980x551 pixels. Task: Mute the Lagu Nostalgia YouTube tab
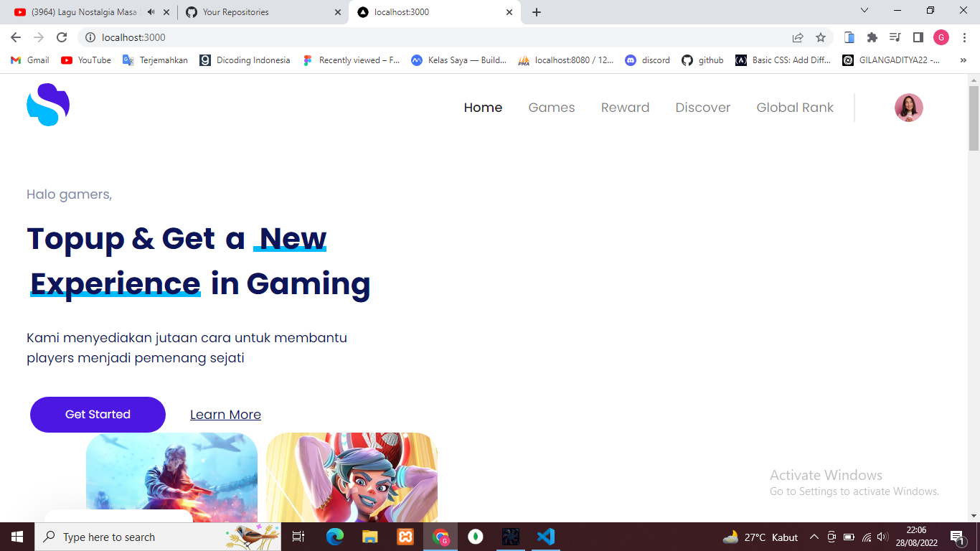(x=149, y=11)
